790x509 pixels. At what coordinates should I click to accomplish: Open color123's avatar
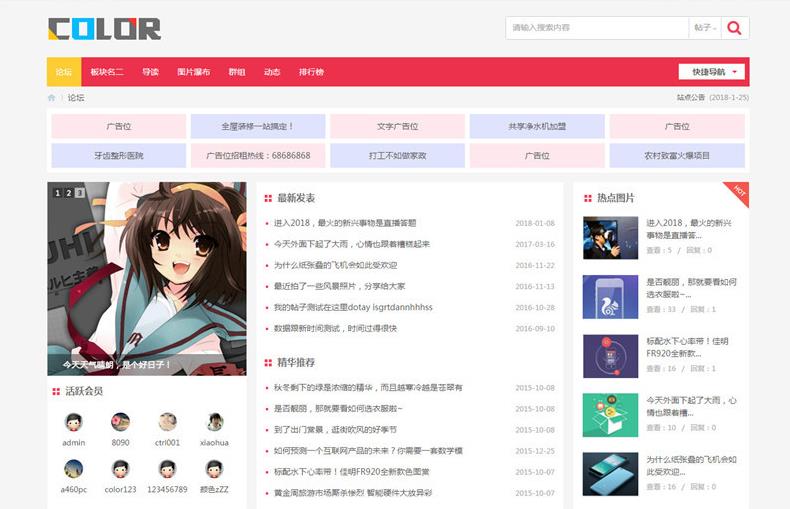click(x=120, y=469)
